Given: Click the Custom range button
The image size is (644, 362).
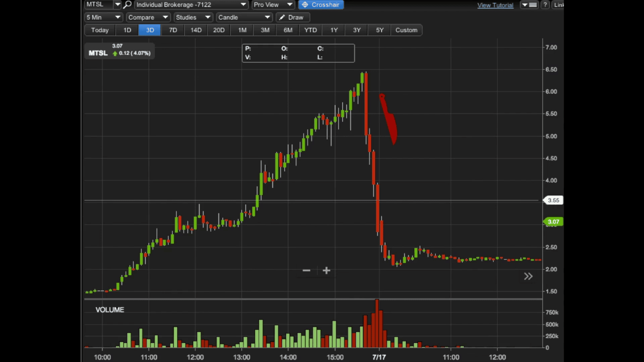Looking at the screenshot, I should (x=406, y=30).
